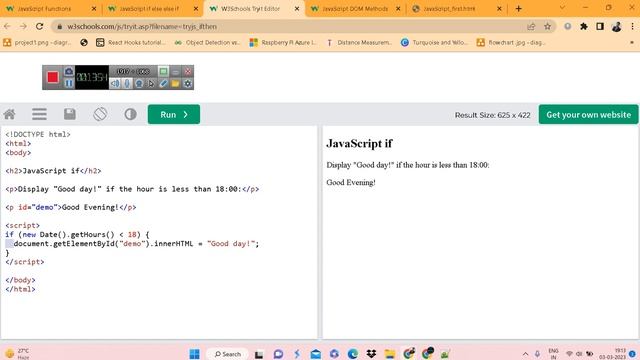Click the Get your own website button
The image size is (640, 360).
pyautogui.click(x=589, y=115)
